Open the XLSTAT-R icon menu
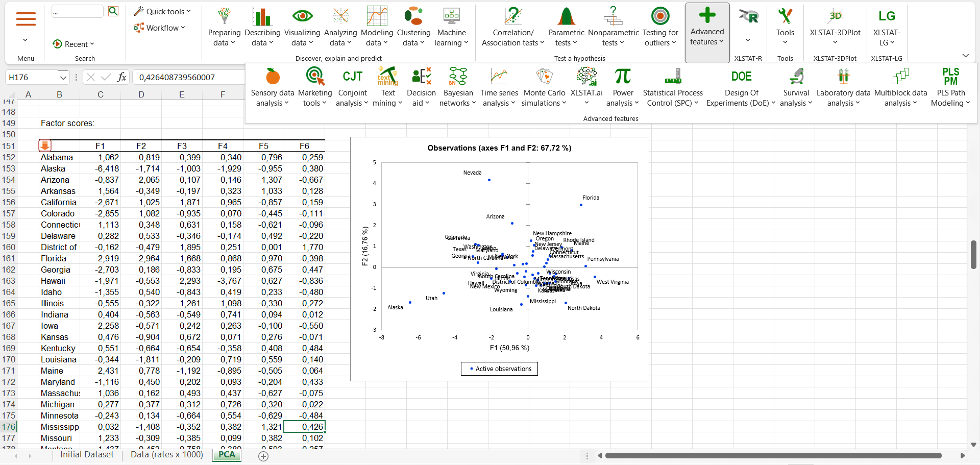 point(748,26)
